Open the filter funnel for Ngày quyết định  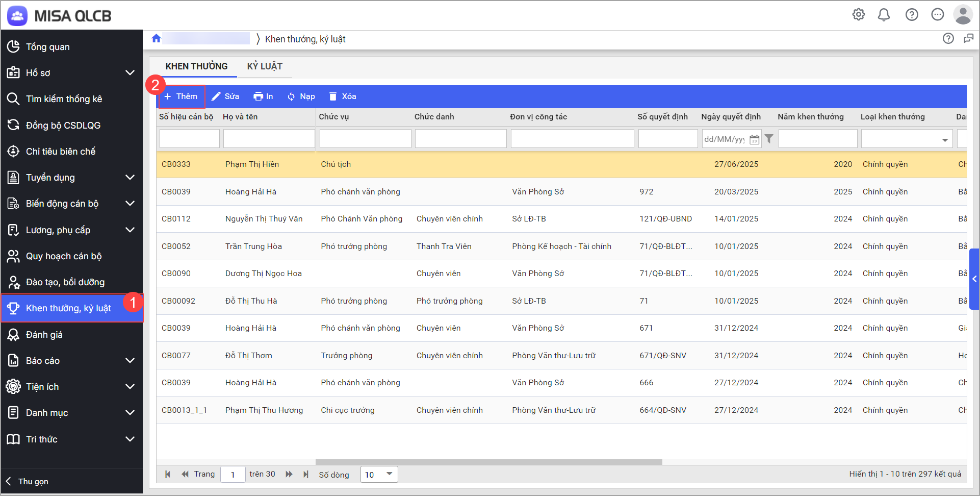(769, 139)
